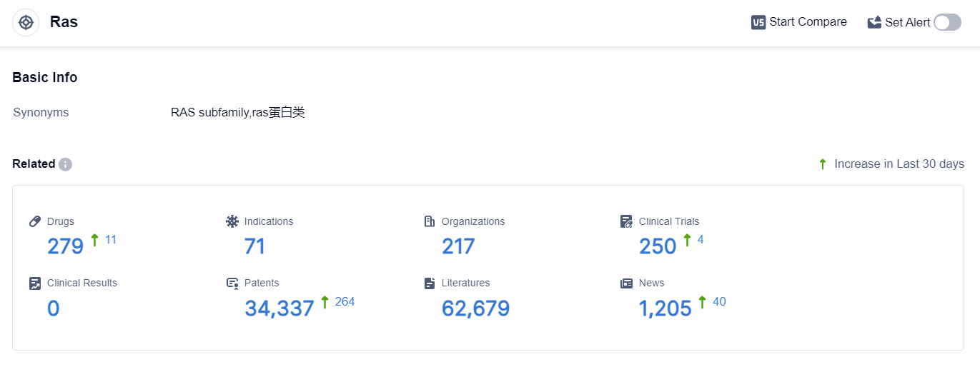Open the 217 Organizations count
980x367 pixels.
[x=458, y=246]
